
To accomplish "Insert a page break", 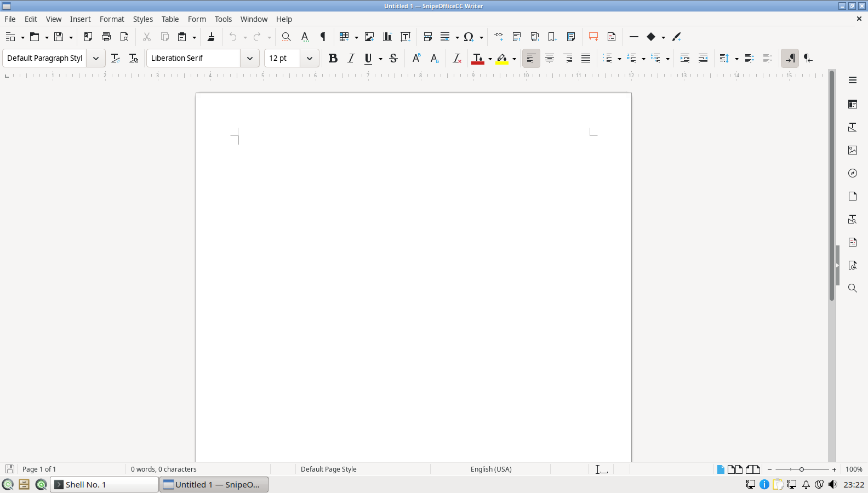I will pyautogui.click(x=428, y=37).
